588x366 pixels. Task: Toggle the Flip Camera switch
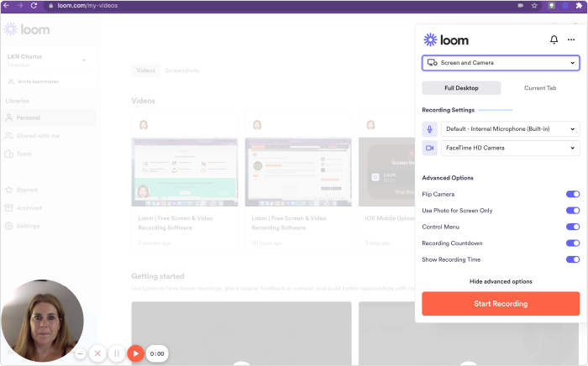click(x=573, y=194)
